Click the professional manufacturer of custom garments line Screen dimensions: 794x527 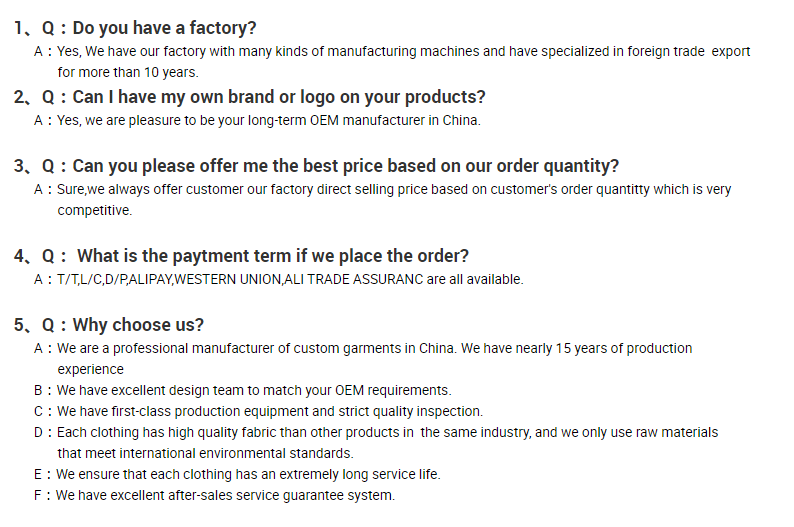[374, 348]
